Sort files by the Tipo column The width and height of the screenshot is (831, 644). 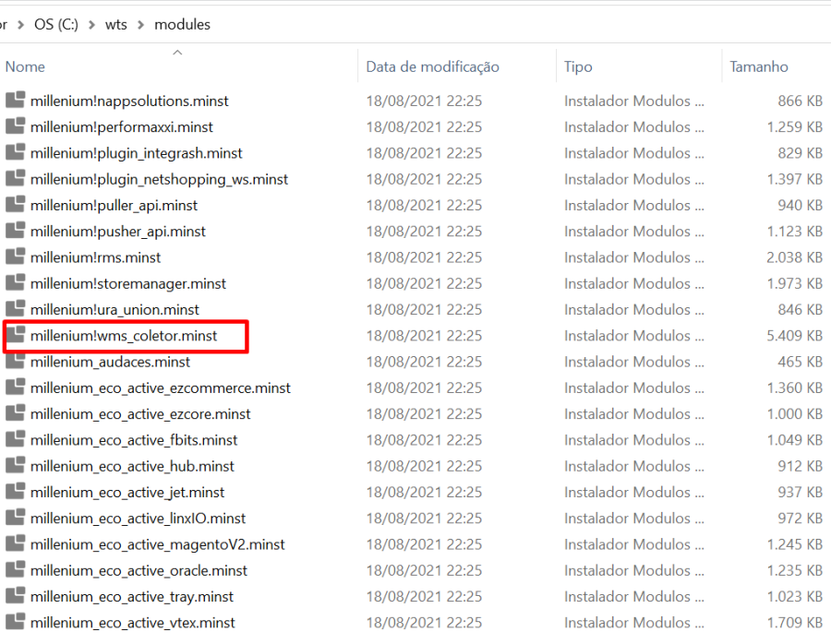pyautogui.click(x=578, y=66)
